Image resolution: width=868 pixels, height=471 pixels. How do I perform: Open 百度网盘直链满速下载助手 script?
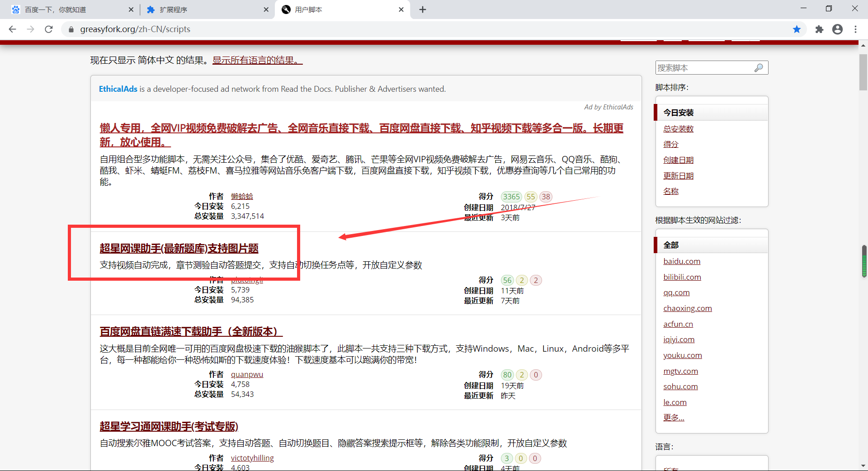coord(191,331)
